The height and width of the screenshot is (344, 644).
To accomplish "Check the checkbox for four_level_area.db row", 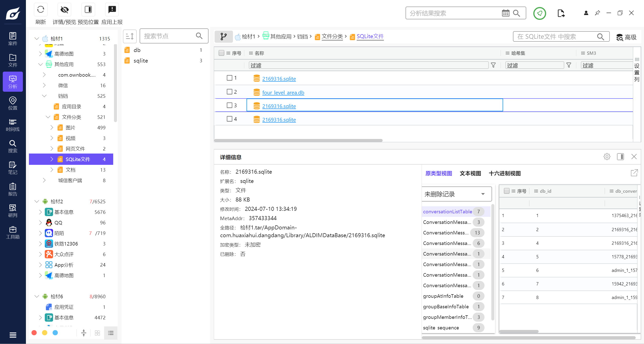I will coord(229,92).
